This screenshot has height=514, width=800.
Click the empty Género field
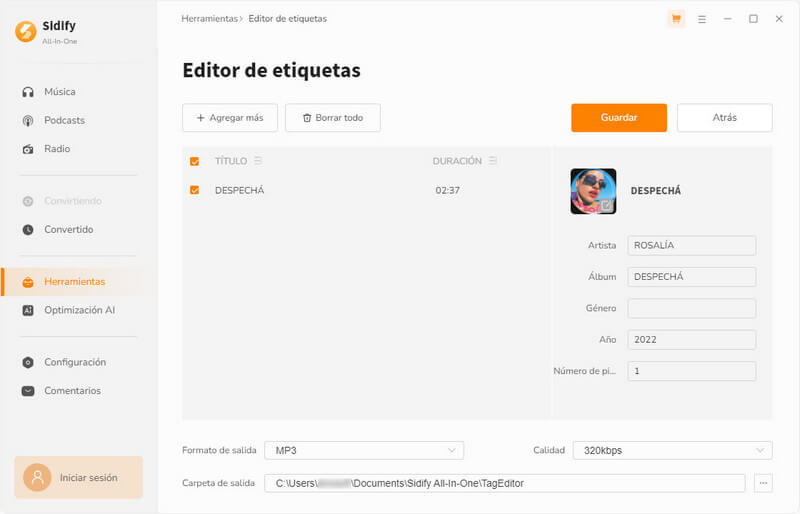click(x=691, y=308)
